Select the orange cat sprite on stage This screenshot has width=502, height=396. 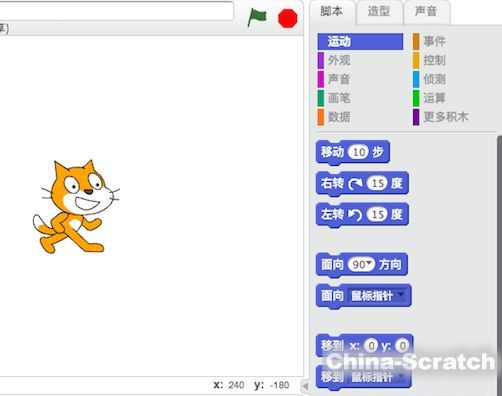click(76, 207)
